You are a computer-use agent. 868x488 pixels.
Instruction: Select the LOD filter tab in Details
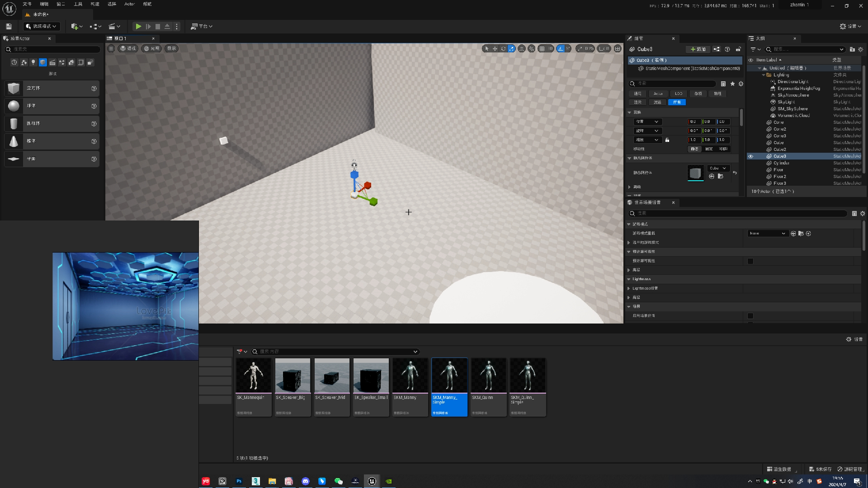click(678, 94)
